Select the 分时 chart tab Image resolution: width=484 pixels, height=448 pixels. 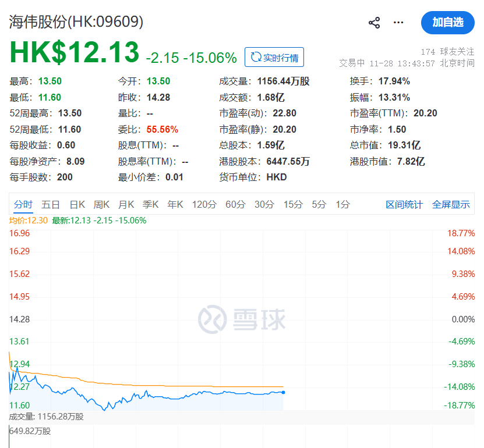point(23,204)
